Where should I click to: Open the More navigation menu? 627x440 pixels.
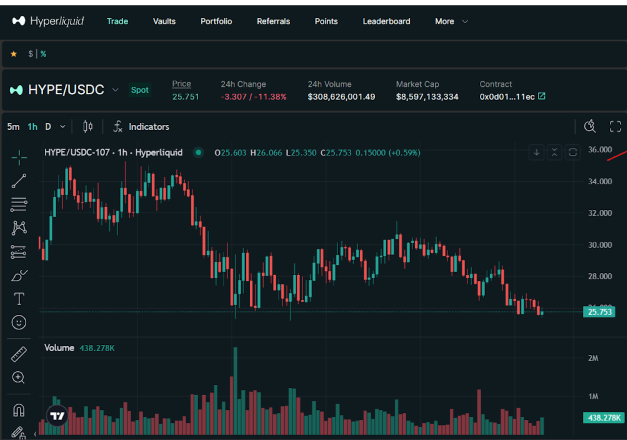[x=451, y=21]
